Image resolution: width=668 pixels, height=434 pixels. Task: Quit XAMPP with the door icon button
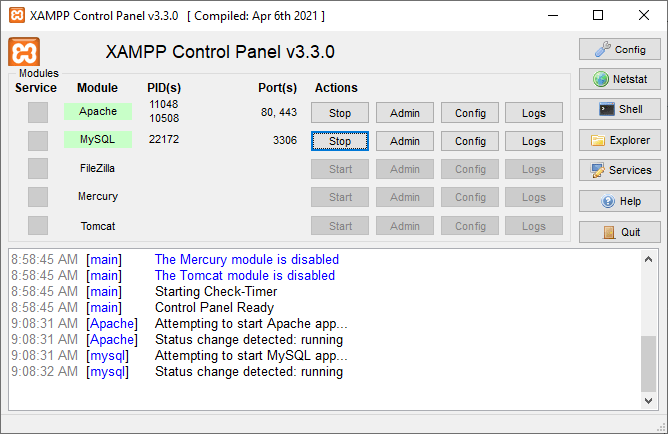click(619, 231)
